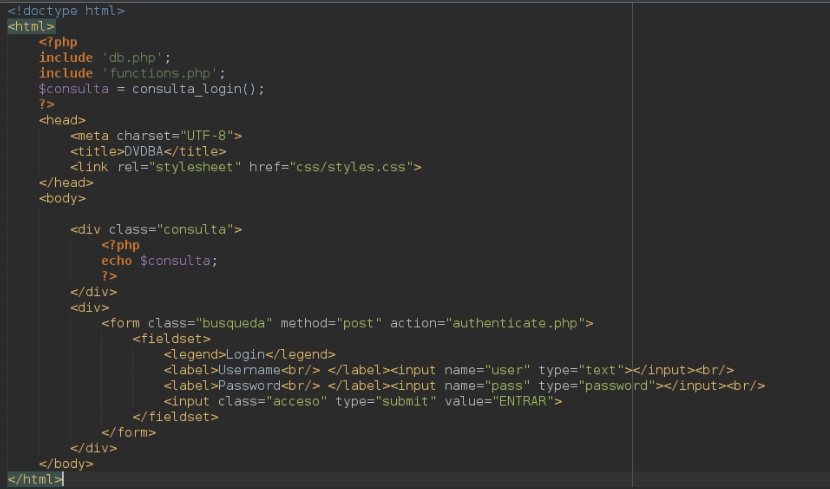Click the opening body tag
This screenshot has height=489, width=830.
pyautogui.click(x=62, y=198)
